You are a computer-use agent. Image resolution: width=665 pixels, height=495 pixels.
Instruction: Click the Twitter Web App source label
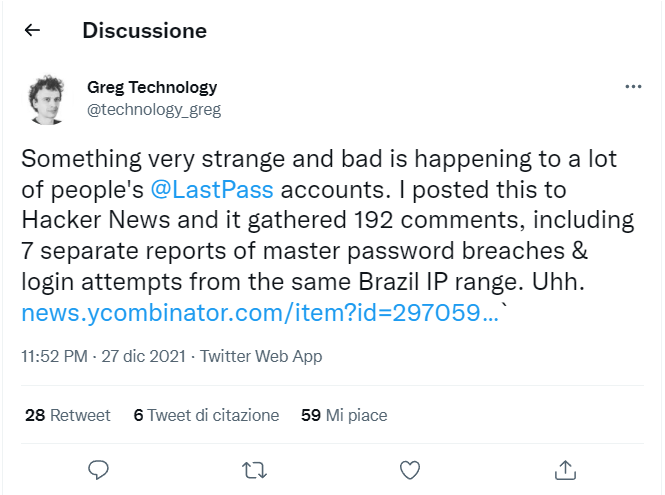tap(262, 356)
